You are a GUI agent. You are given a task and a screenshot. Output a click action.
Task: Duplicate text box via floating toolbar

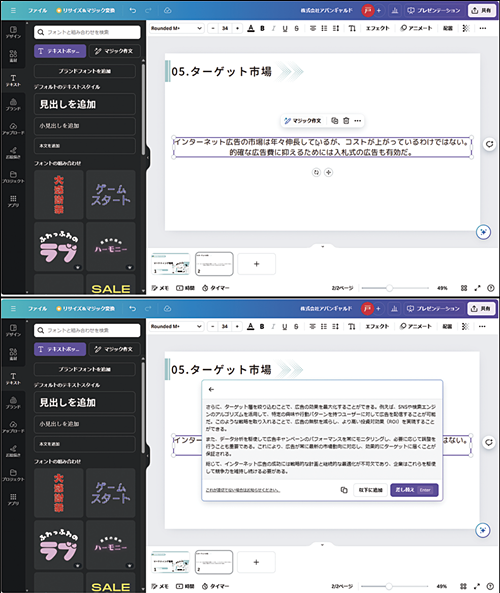[335, 121]
